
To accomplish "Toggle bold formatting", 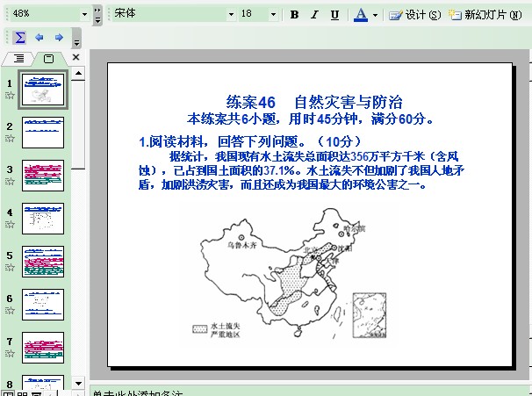I will [x=295, y=15].
